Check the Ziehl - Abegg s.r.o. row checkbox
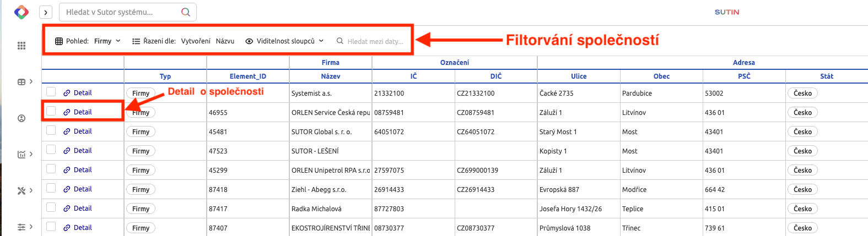 point(51,188)
